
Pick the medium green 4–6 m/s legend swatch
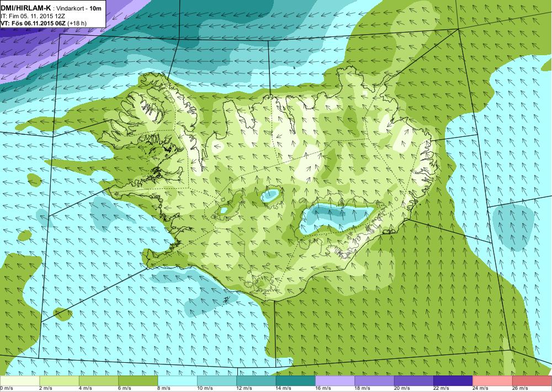click(99, 381)
